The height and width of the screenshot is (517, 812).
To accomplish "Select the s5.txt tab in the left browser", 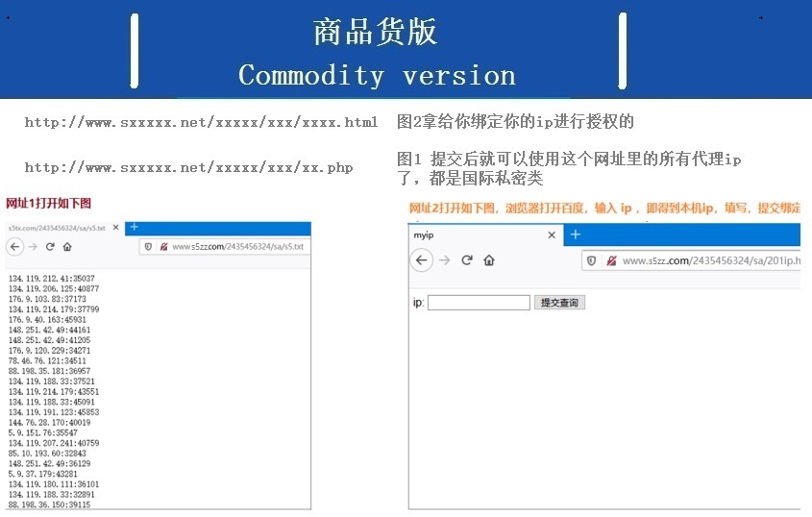I will (53, 228).
